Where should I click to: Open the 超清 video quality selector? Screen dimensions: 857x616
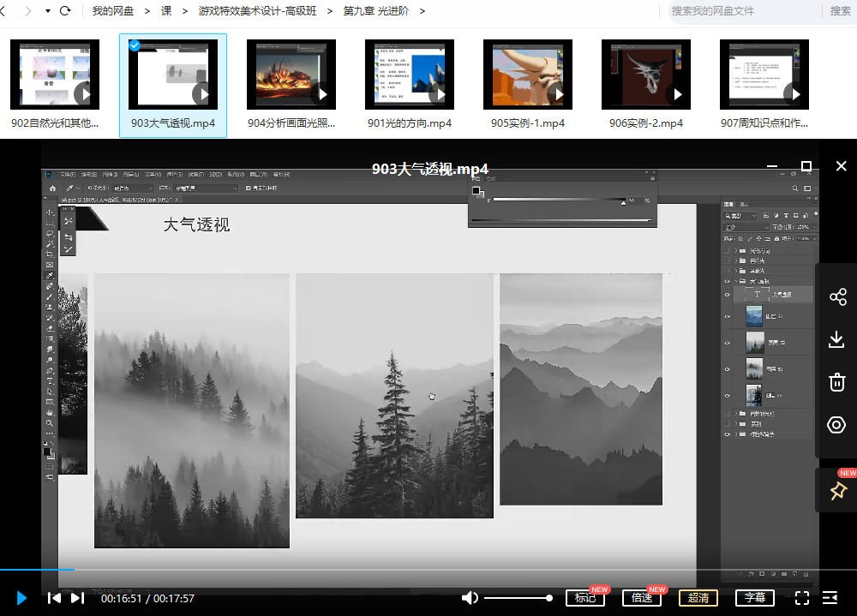pos(698,598)
